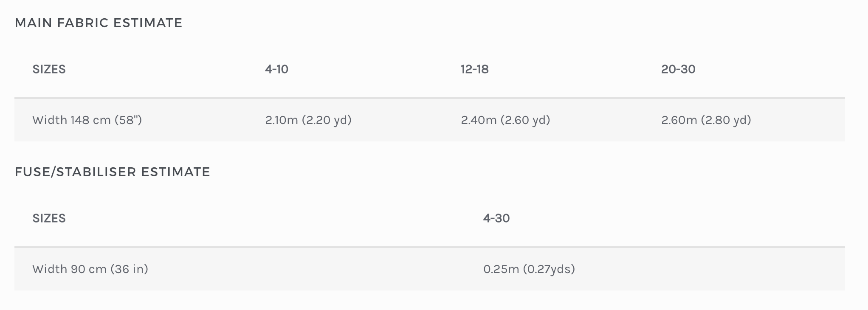The image size is (868, 310).
Task: Click the Width 90 cm row label
Action: 70,269
